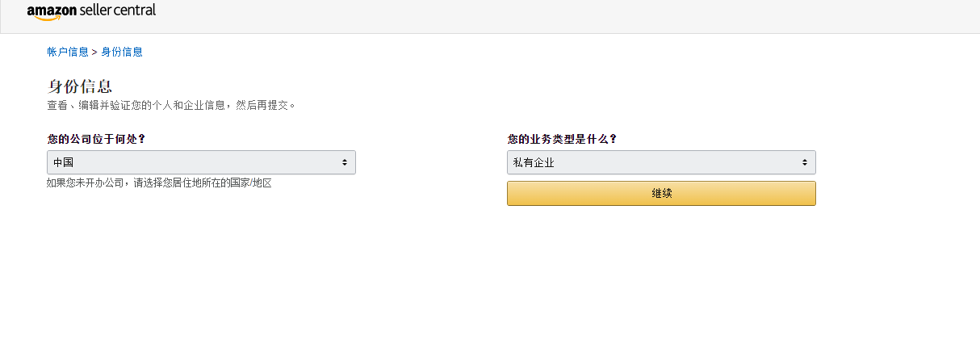The height and width of the screenshot is (344, 980).
Task: Click the 您的公司位于何处 label
Action: click(x=97, y=139)
